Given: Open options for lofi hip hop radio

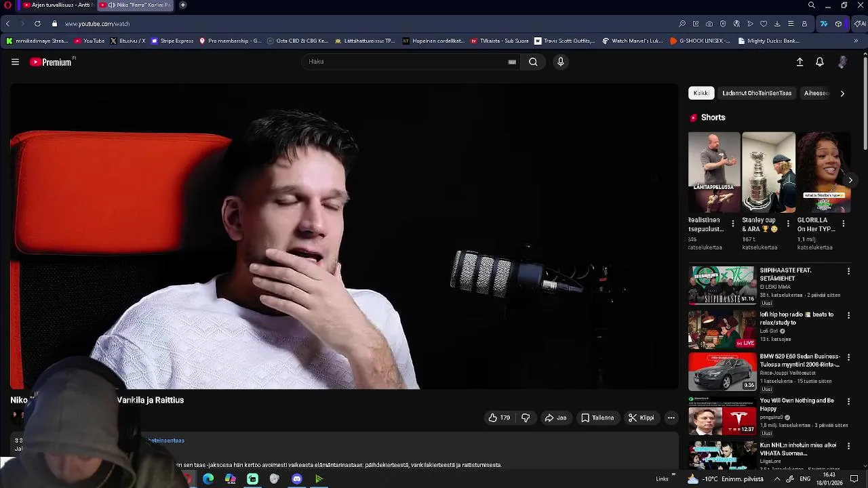Looking at the screenshot, I should (848, 315).
